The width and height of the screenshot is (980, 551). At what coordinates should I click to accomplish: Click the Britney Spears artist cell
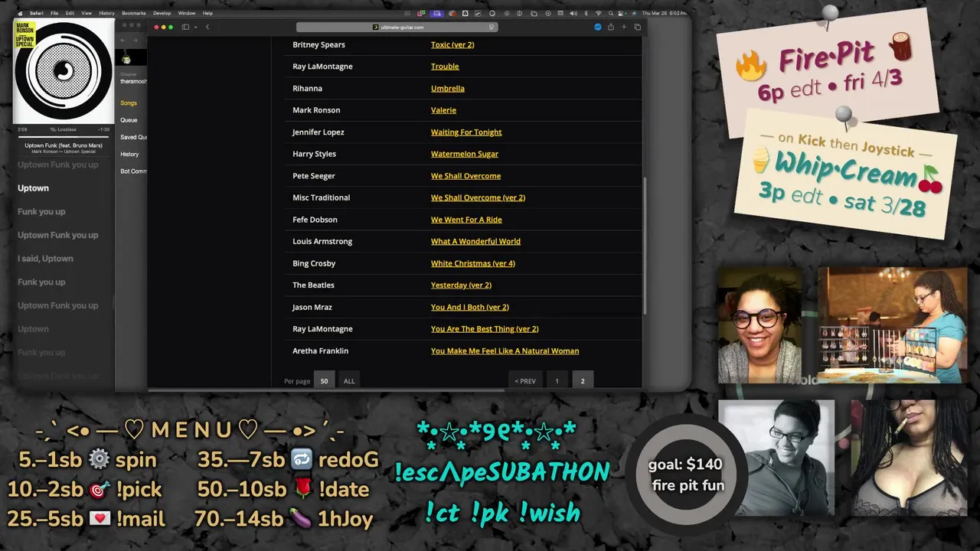click(x=318, y=44)
